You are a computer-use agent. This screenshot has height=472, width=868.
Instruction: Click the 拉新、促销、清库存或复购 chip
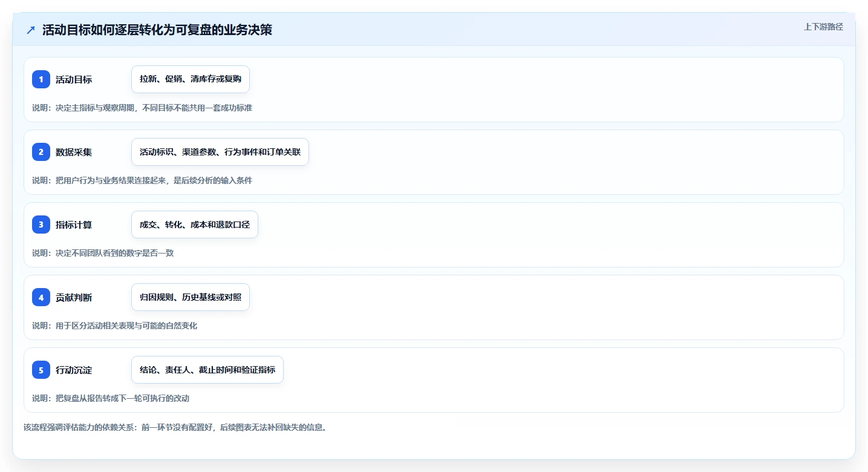[191, 79]
